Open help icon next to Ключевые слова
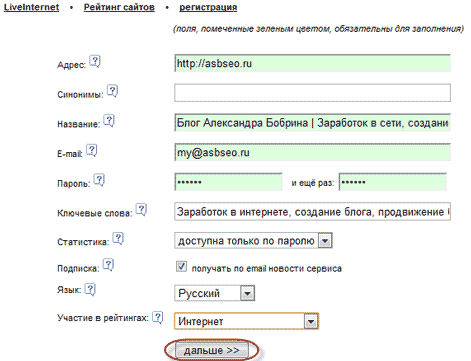The height and width of the screenshot is (361, 471). pyautogui.click(x=142, y=210)
